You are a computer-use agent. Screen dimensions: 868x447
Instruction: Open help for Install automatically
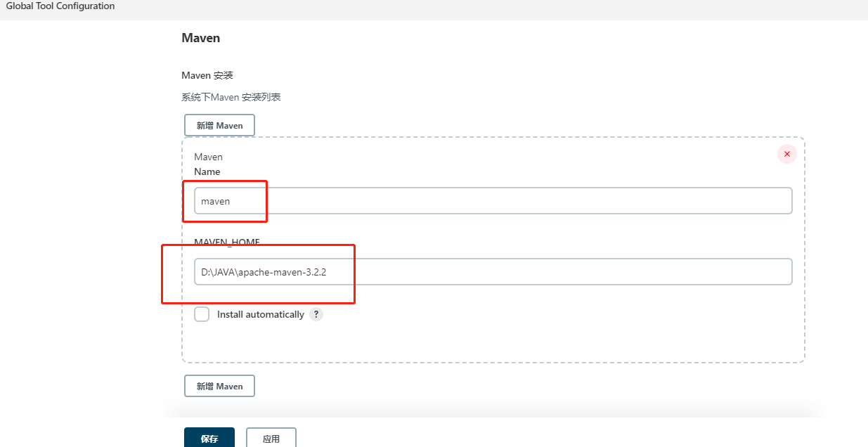point(316,314)
